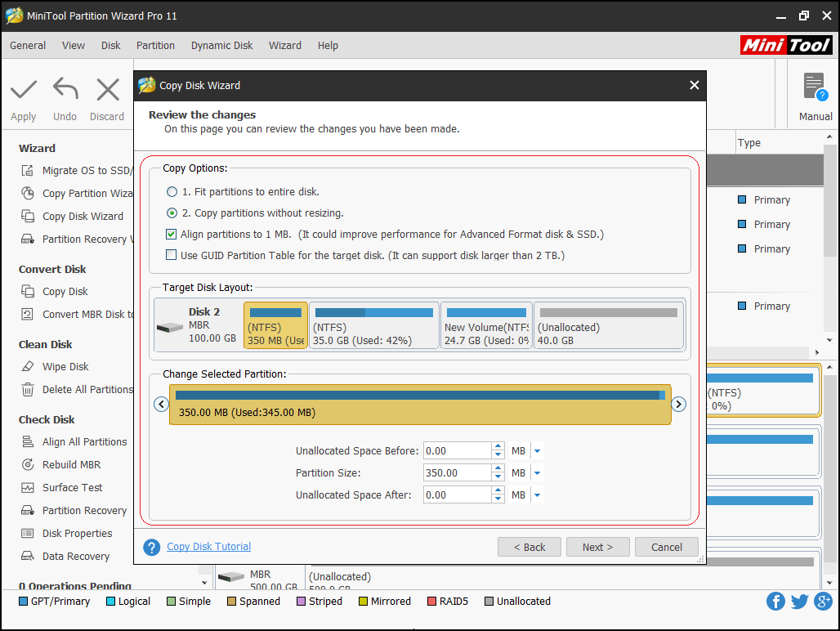The width and height of the screenshot is (840, 631).
Task: Click the Apply checkmark icon
Action: [24, 89]
